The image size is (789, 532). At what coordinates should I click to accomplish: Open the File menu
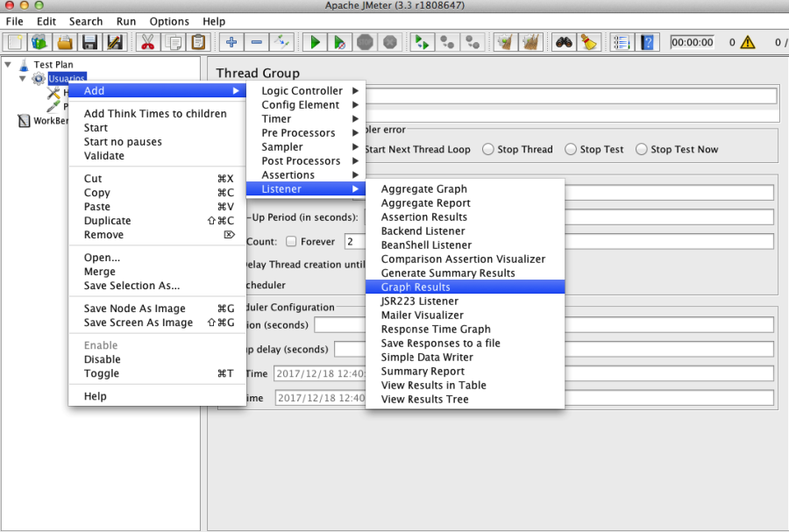[x=15, y=22]
